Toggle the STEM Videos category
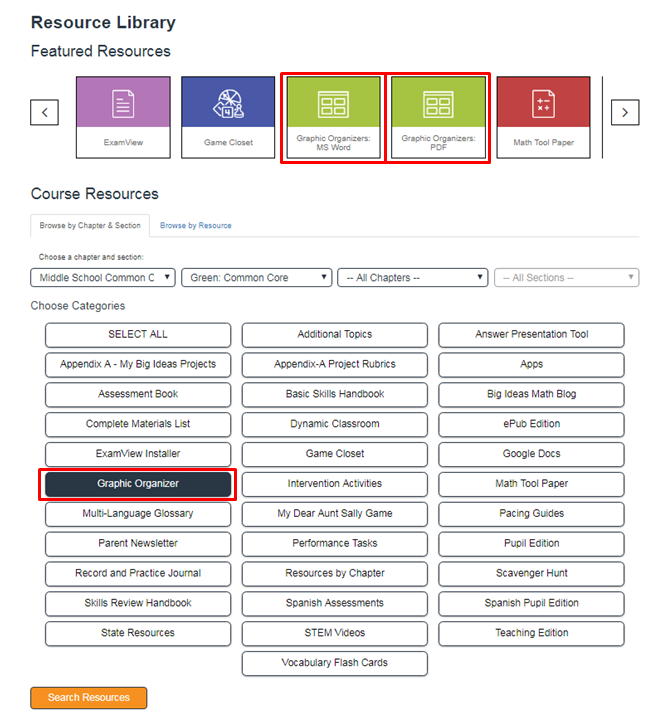Viewport: 668px width, 727px height. tap(334, 633)
